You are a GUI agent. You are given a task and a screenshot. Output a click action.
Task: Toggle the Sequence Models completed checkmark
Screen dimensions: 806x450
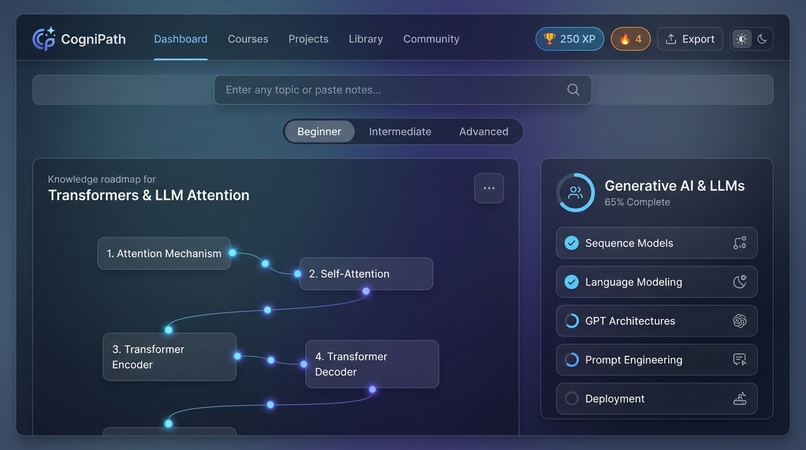click(x=572, y=243)
